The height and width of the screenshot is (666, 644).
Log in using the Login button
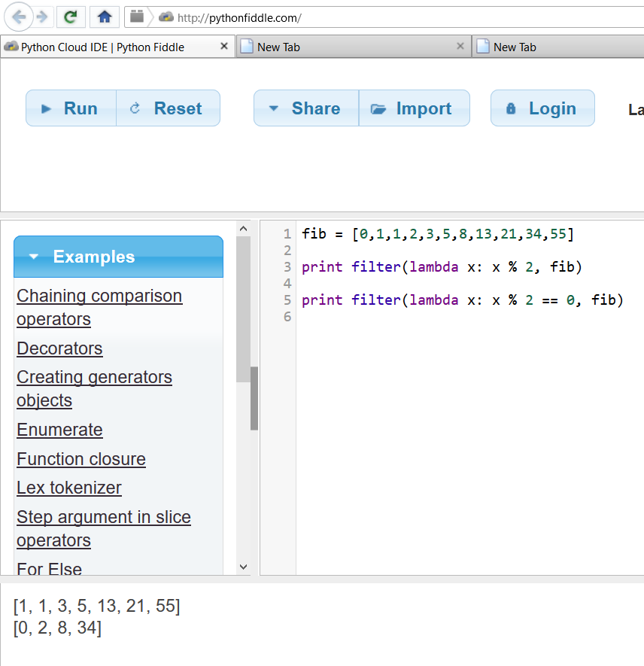pyautogui.click(x=542, y=108)
